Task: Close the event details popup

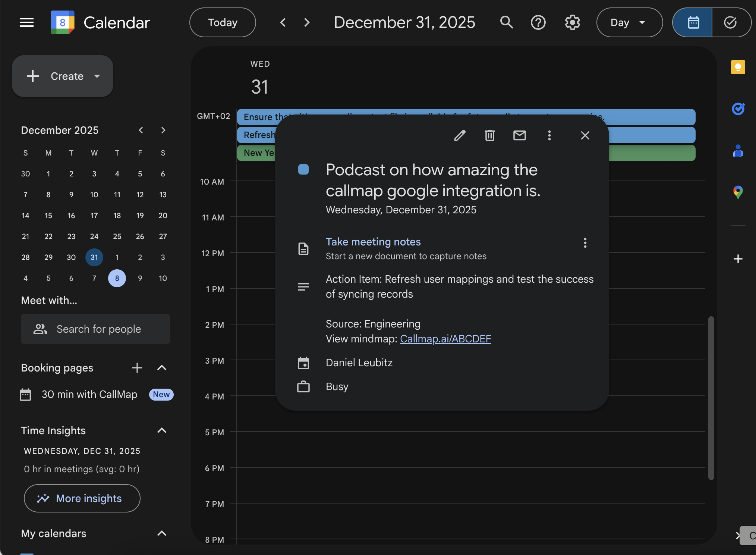Action: click(585, 135)
